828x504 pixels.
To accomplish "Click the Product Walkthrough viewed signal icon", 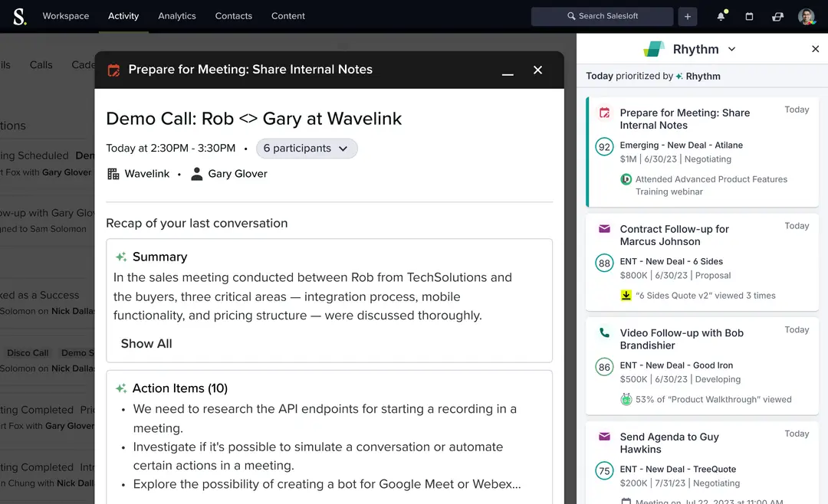I will coord(626,400).
